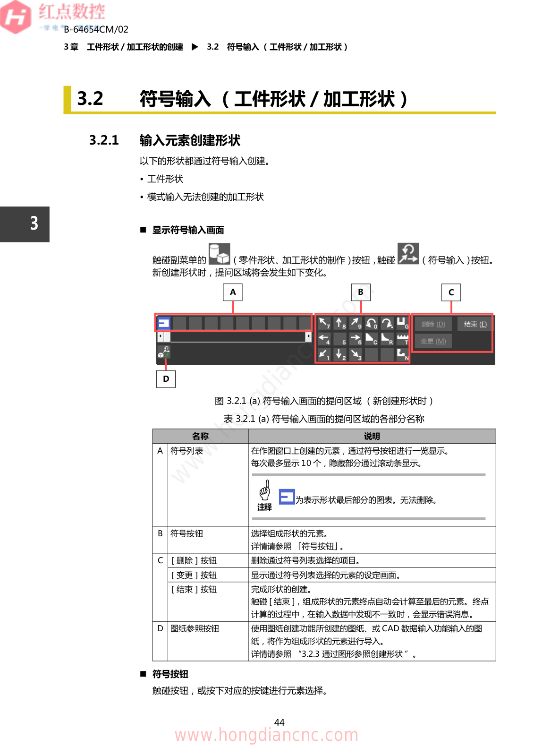This screenshot has width=534, height=756.
Task: Click the "显示符号输入画面" subsection heading
Action: 188,230
